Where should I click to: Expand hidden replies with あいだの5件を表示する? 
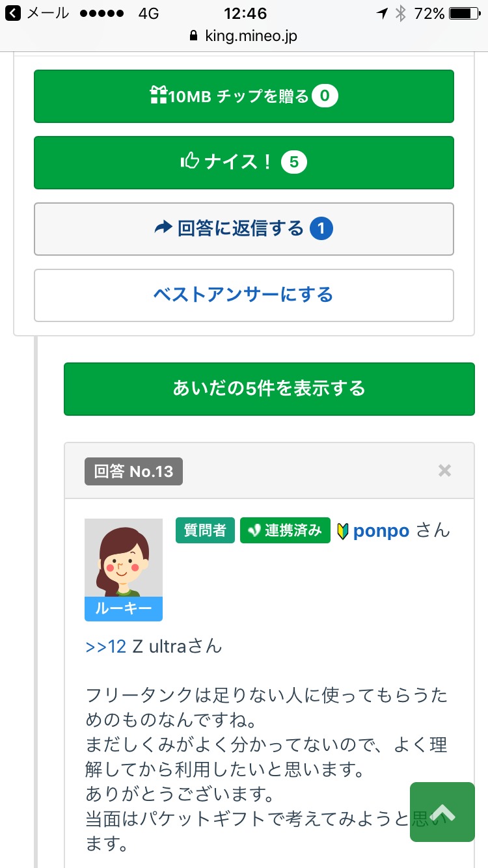coord(269,388)
